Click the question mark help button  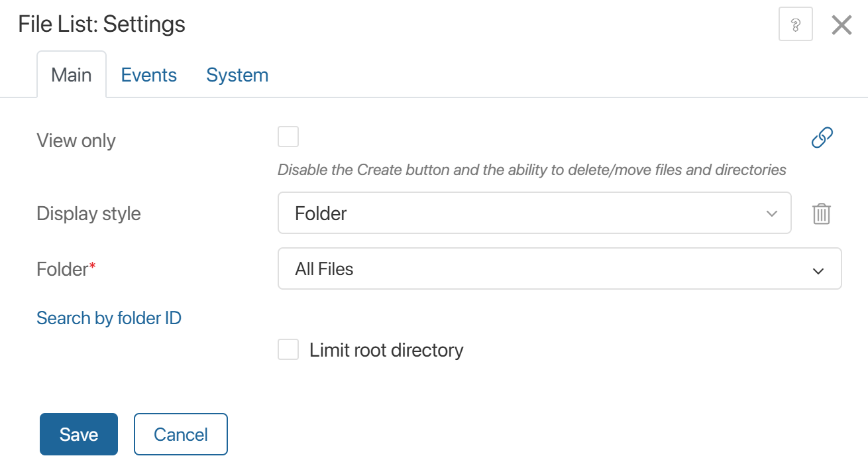click(795, 24)
